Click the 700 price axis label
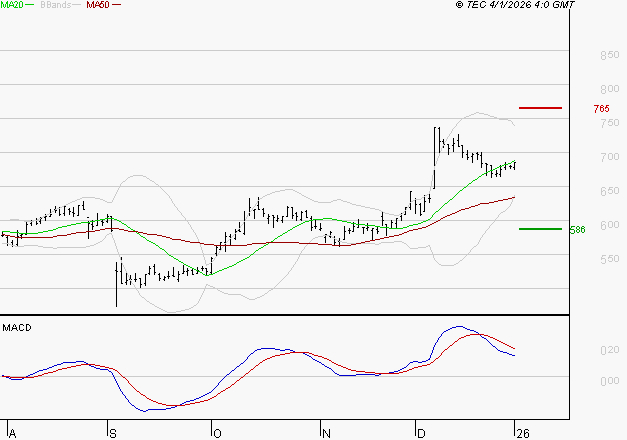The width and height of the screenshot is (627, 440). (x=610, y=157)
